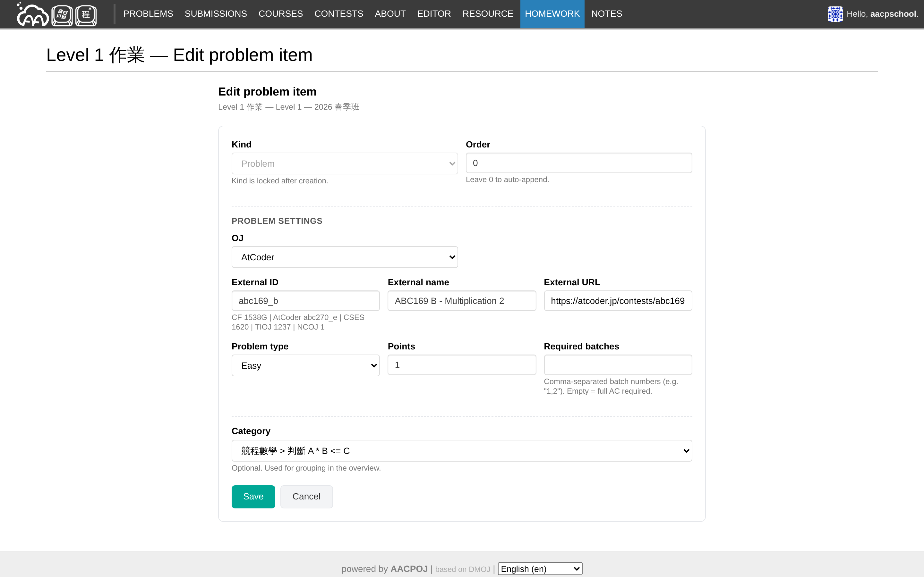Click the aacpschool user avatar icon
This screenshot has height=577, width=924.
[835, 14]
